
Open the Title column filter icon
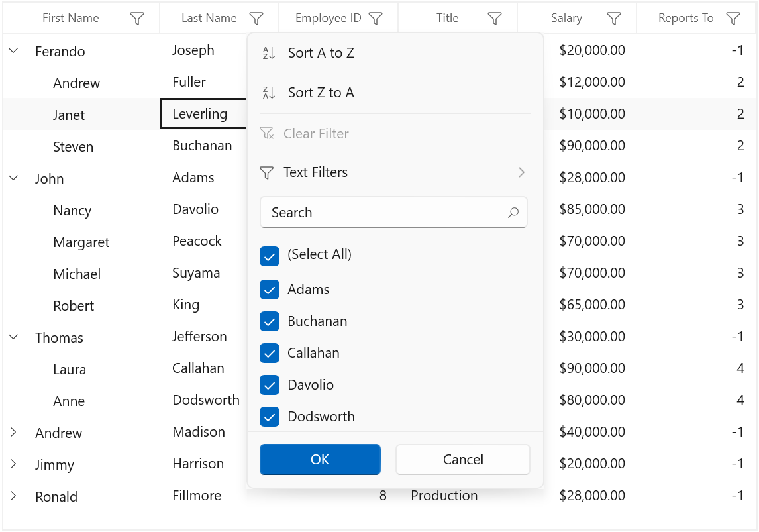[495, 19]
